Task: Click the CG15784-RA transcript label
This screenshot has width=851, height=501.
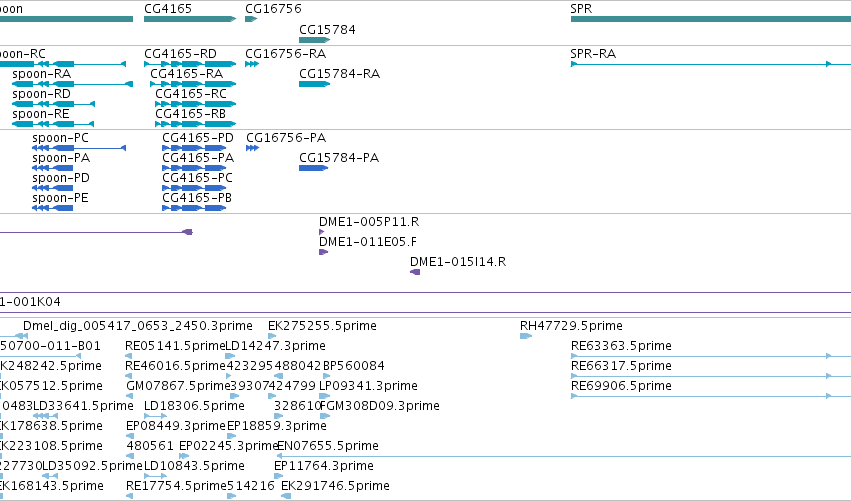Action: click(x=339, y=74)
